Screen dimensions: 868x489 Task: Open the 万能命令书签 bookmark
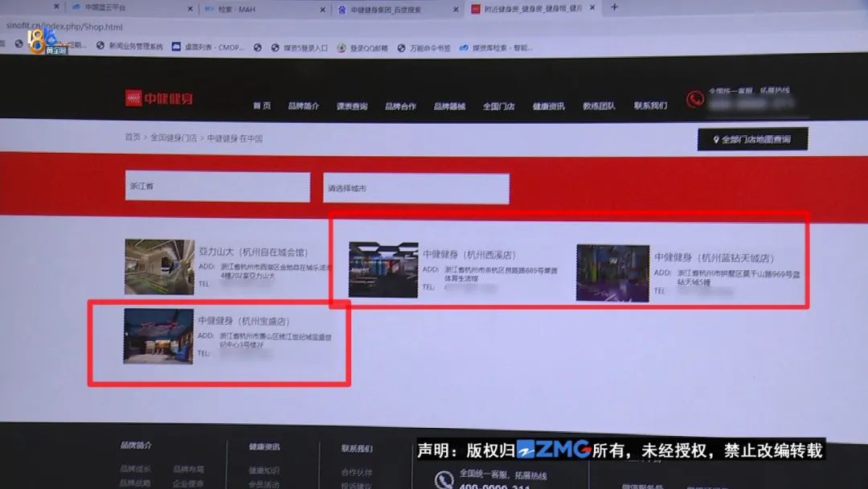pos(424,48)
